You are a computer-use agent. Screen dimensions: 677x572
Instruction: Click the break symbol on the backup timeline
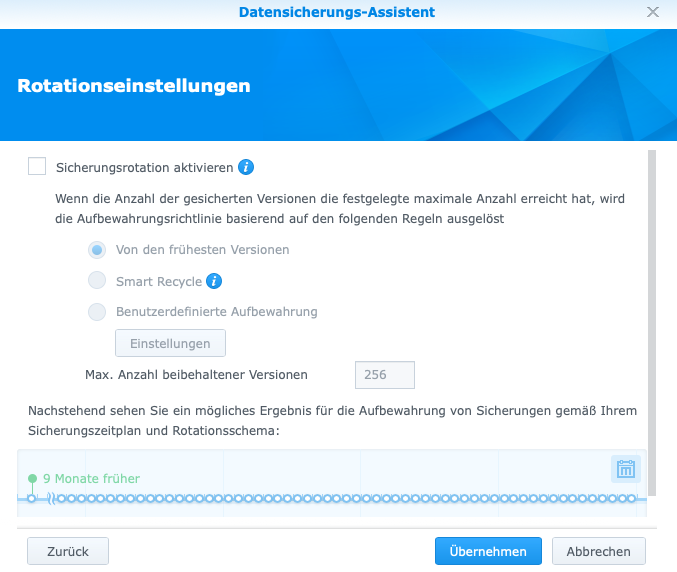(x=51, y=499)
